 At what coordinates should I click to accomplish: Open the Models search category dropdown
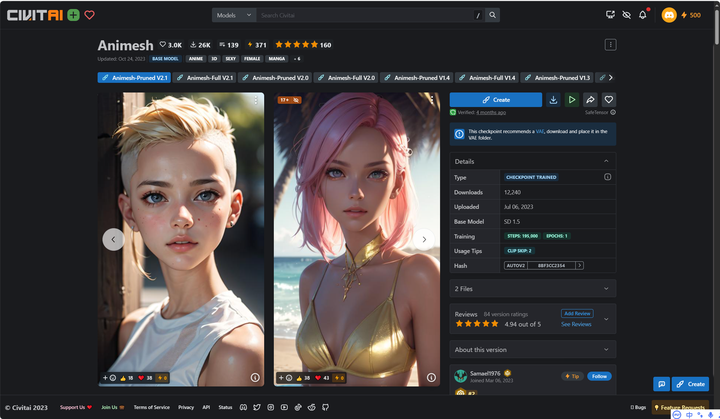click(x=234, y=15)
